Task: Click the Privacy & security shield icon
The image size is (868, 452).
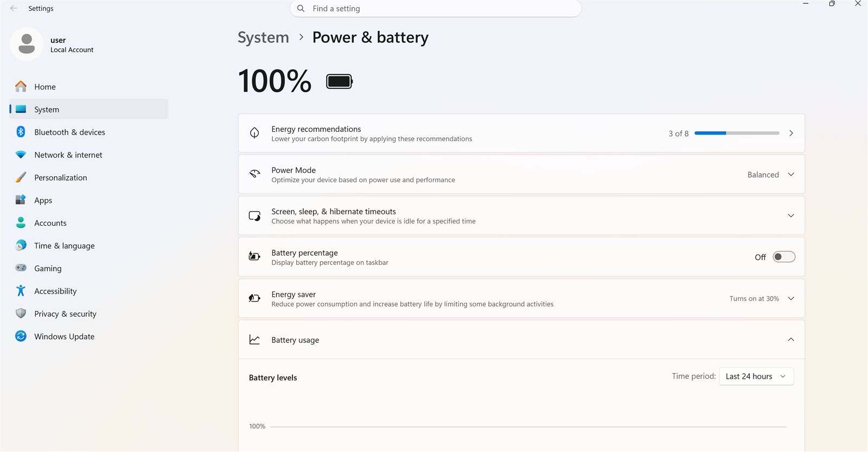Action: point(21,314)
